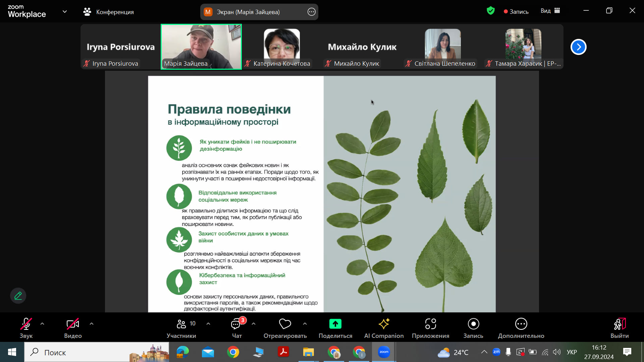Select Конференция tab at top

click(108, 12)
